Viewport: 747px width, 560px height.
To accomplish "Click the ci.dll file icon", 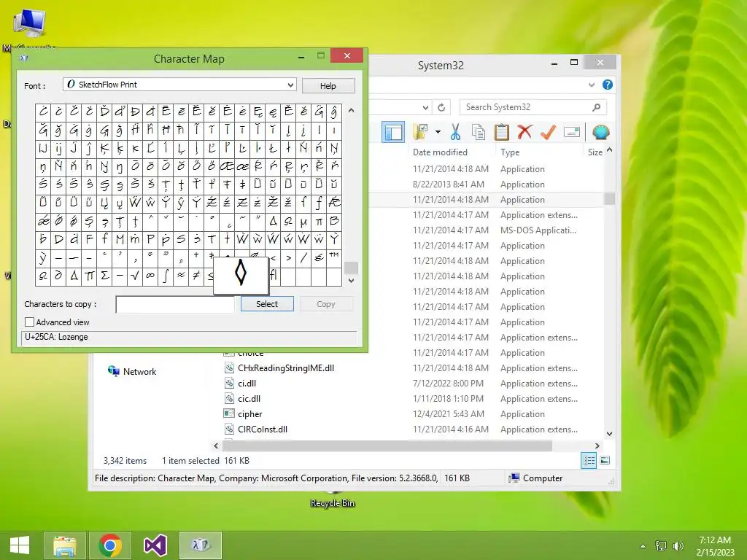I will 229,384.
